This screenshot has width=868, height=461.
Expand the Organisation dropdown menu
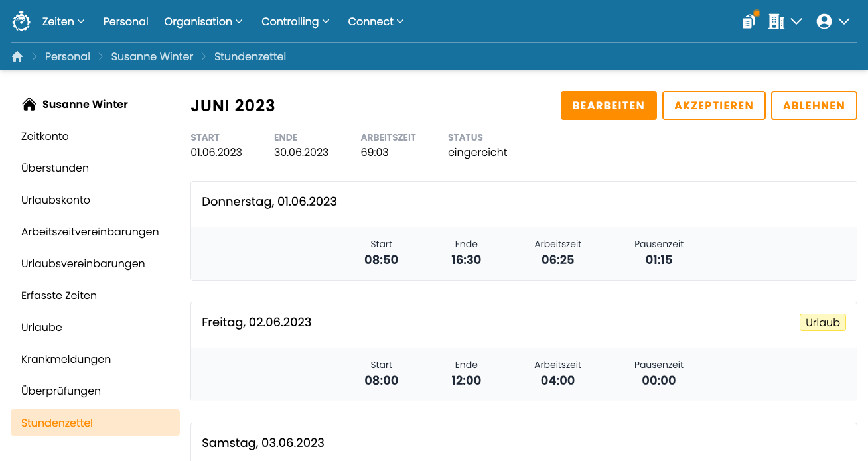203,21
